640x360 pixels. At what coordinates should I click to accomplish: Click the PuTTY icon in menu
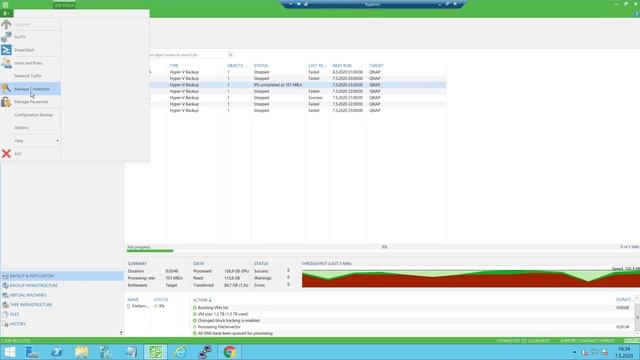pyautogui.click(x=6, y=37)
